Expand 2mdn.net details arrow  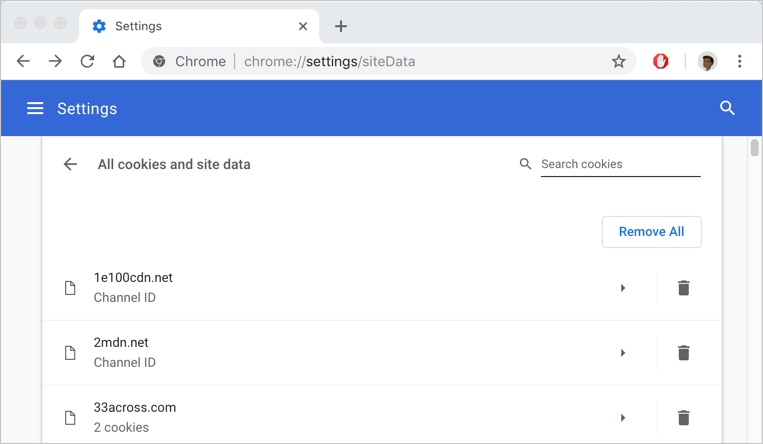(x=623, y=353)
